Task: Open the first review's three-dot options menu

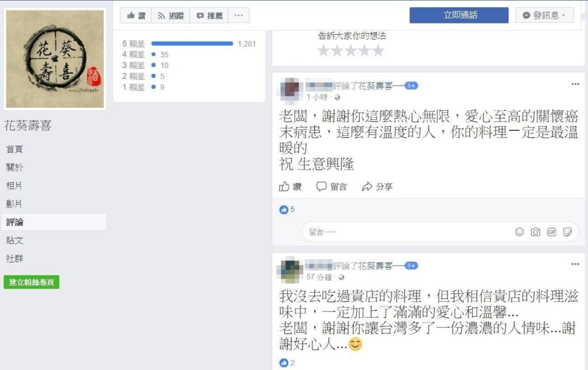Action: 575,84
